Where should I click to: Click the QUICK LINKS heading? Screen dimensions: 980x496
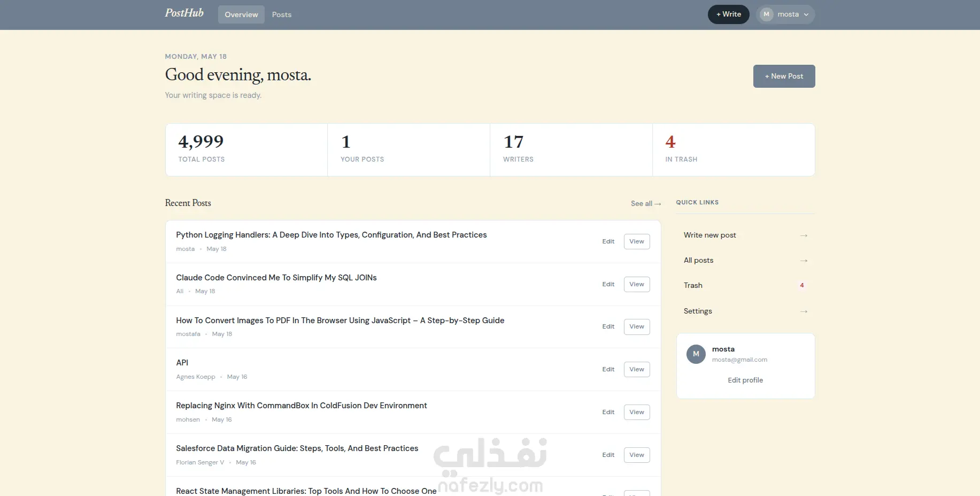pos(697,202)
